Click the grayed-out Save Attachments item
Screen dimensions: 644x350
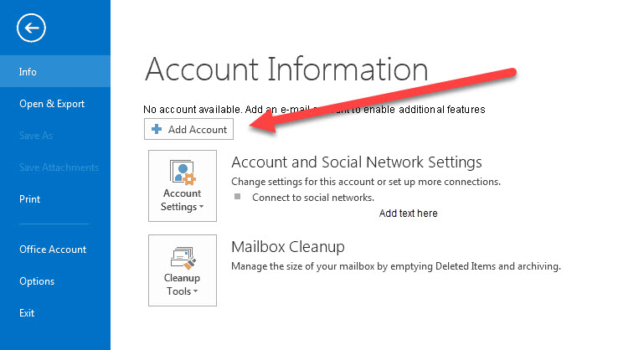[x=59, y=167]
